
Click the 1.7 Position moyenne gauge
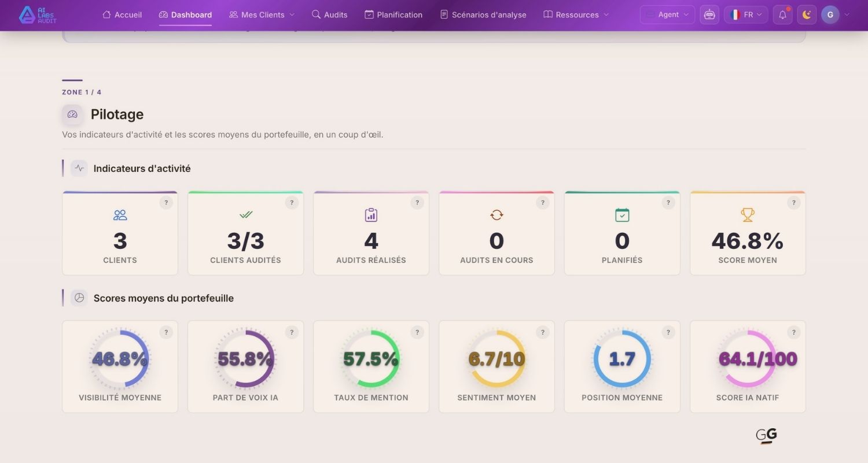[x=622, y=359]
